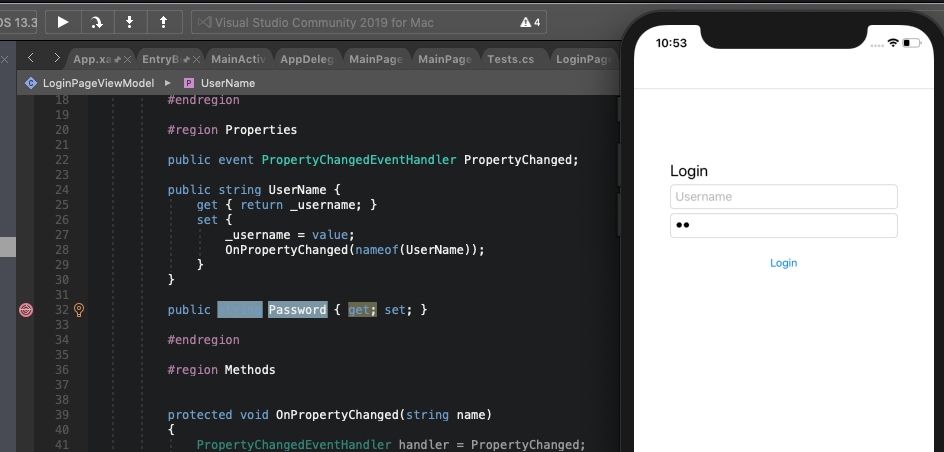Click 'nameof' keyword on line 28
This screenshot has width=944, height=452.
[376, 249]
